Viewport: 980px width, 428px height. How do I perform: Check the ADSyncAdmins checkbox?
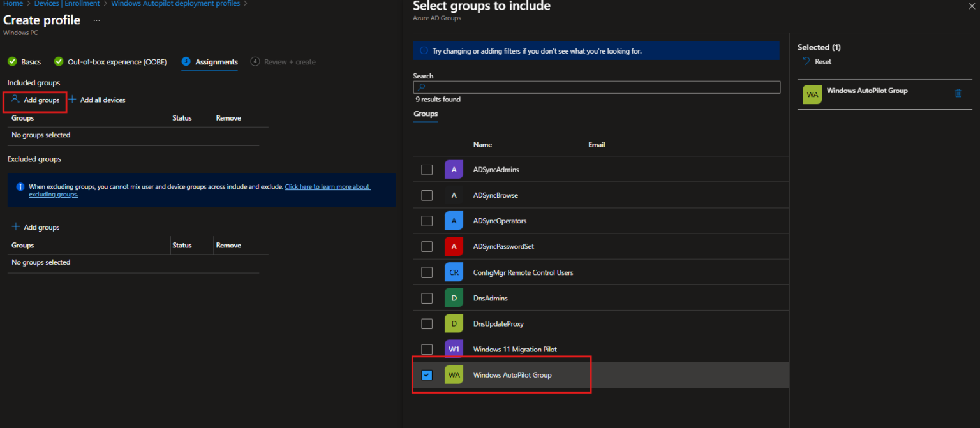pos(426,169)
